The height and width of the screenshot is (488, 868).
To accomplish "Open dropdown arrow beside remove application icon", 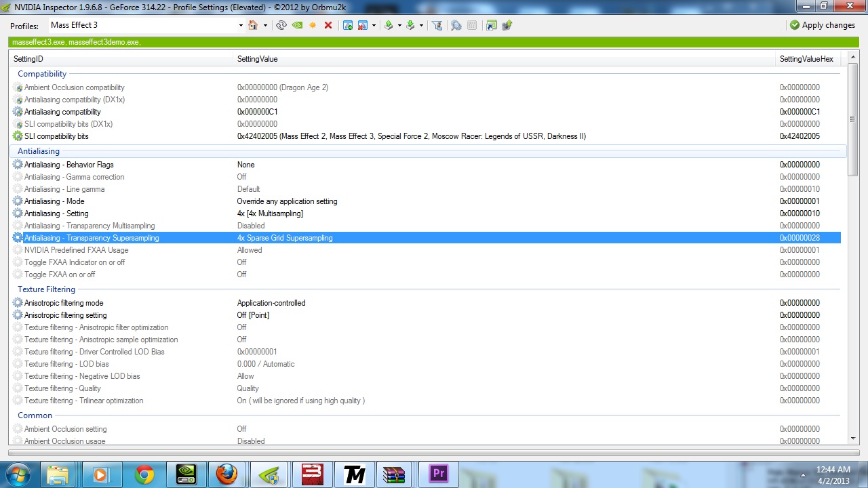I will (374, 26).
